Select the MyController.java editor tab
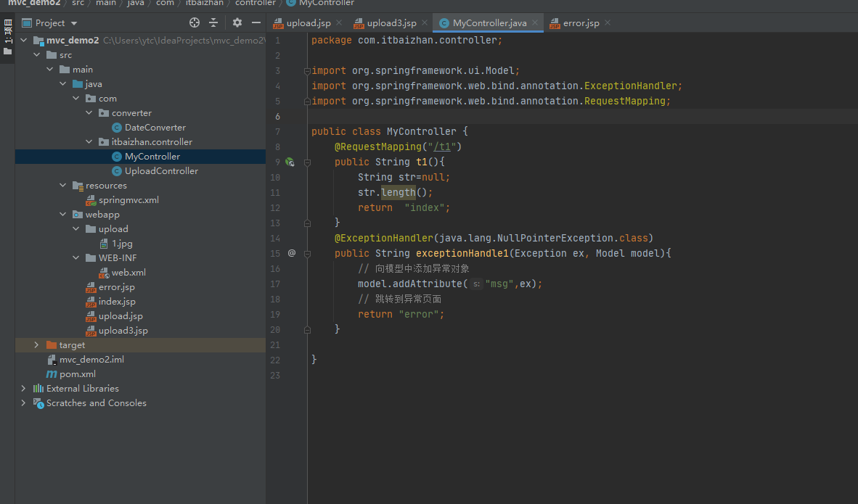858x504 pixels. [489, 23]
